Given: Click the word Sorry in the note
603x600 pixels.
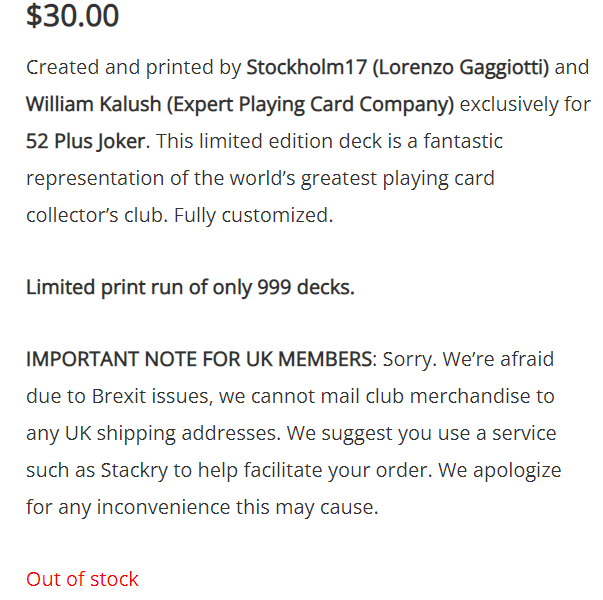Looking at the screenshot, I should point(410,359).
